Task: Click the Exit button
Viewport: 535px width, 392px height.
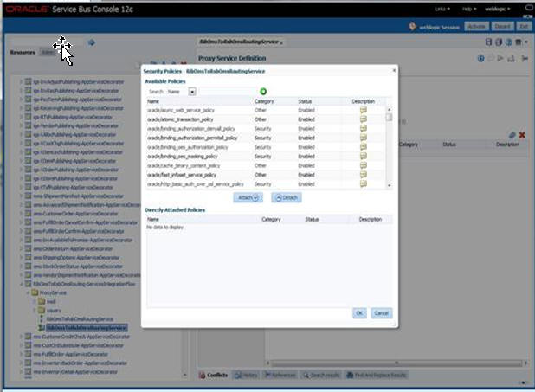Action: point(524,26)
